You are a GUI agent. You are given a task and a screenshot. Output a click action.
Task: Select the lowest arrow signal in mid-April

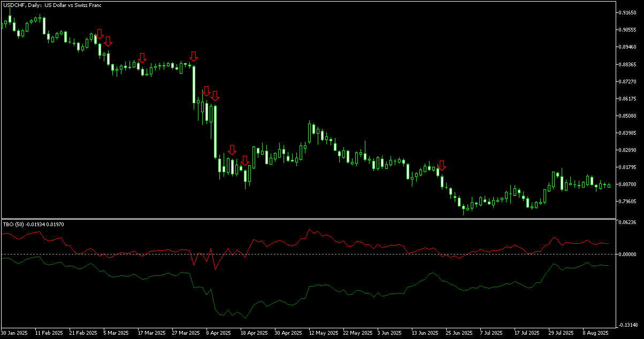click(245, 160)
